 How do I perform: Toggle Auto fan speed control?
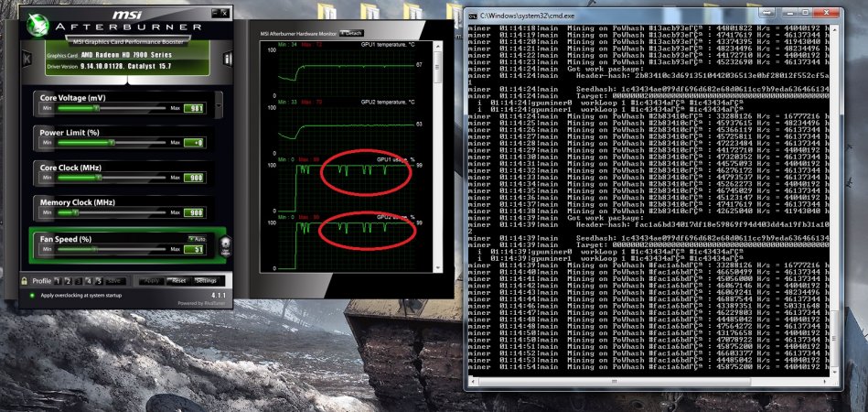click(198, 239)
